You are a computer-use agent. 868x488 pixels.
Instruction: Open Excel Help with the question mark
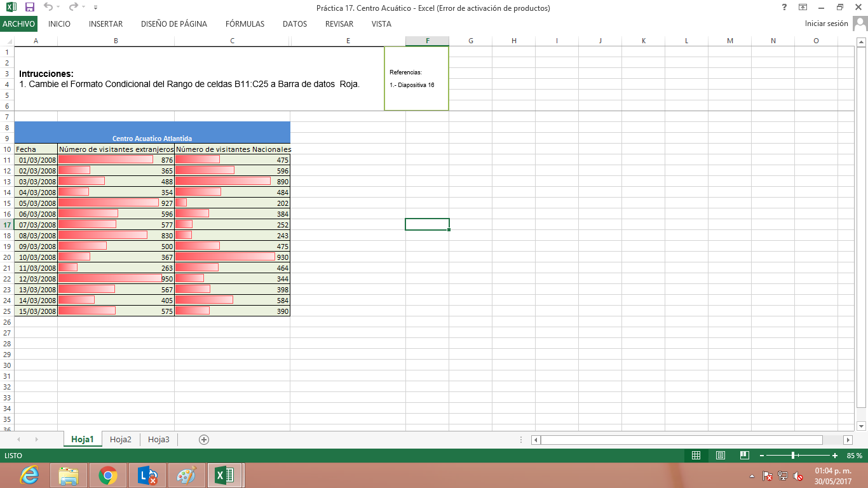click(x=785, y=8)
